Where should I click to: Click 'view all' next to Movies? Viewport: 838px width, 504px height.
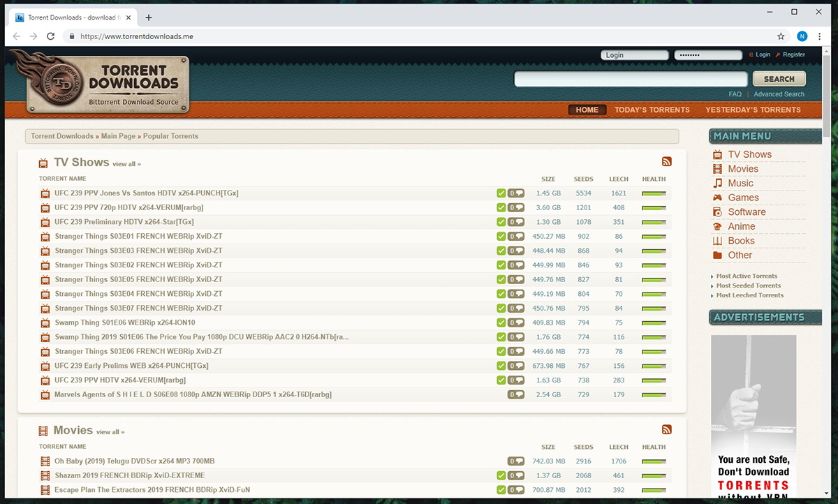tap(110, 432)
